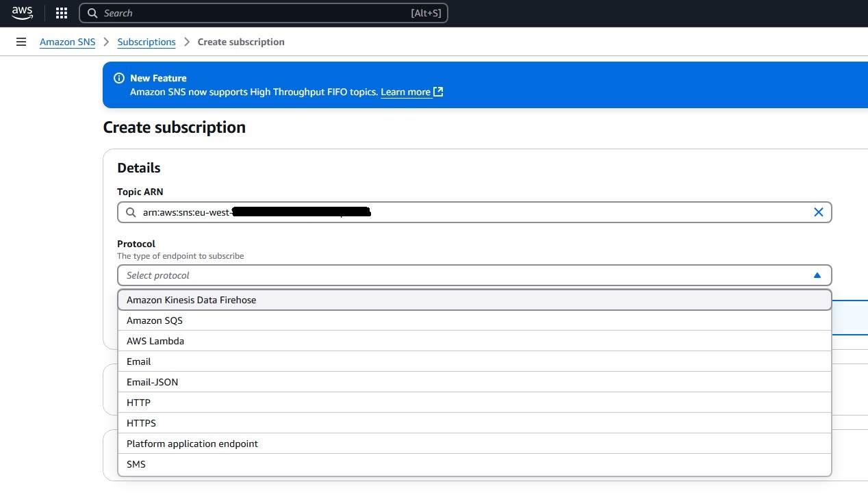Viewport: 868px width, 497px height.
Task: Choose AWS Lambda in the protocol list
Action: (x=155, y=340)
